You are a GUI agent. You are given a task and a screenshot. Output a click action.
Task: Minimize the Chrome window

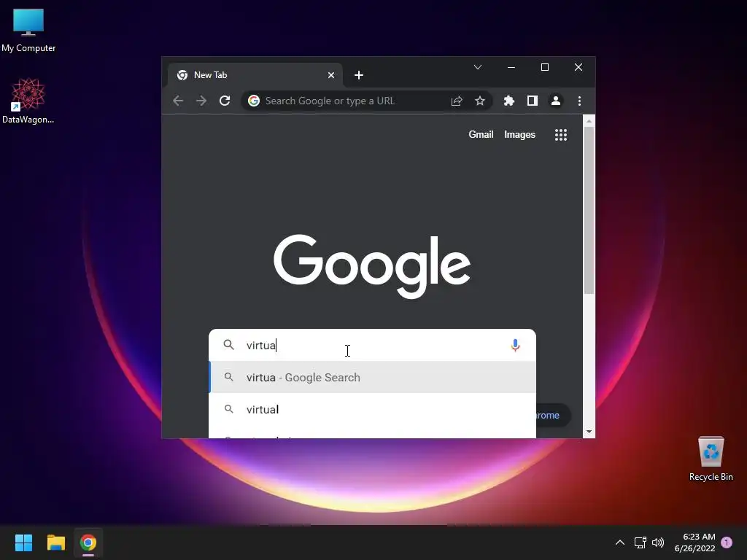511,67
